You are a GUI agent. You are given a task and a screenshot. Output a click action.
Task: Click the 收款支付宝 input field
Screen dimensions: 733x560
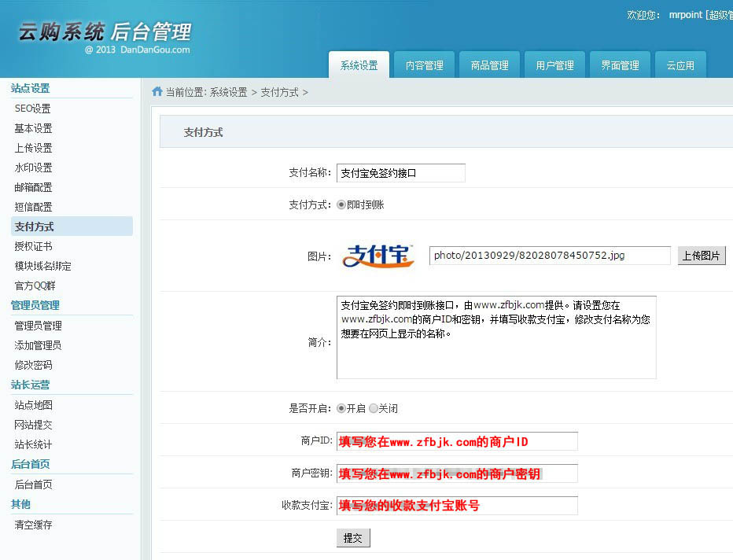click(457, 505)
